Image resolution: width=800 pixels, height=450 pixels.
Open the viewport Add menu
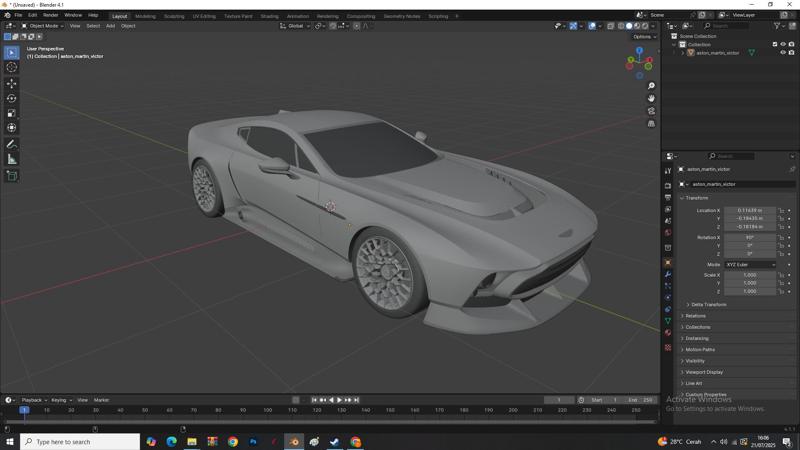pyautogui.click(x=110, y=26)
